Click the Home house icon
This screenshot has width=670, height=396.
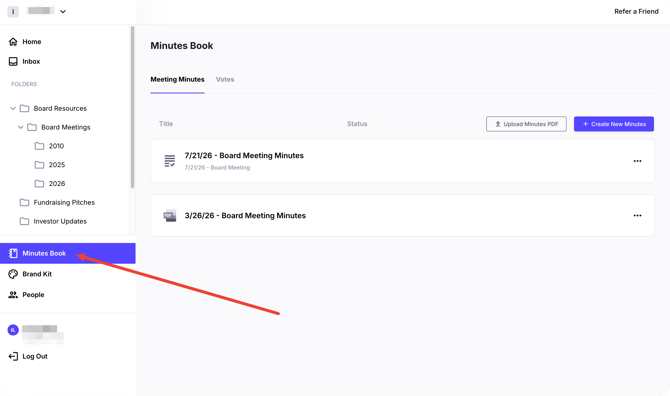13,41
